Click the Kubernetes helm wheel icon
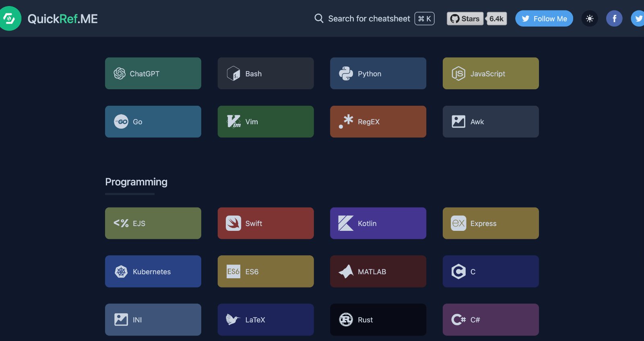Viewport: 644px width, 341px height. point(121,271)
